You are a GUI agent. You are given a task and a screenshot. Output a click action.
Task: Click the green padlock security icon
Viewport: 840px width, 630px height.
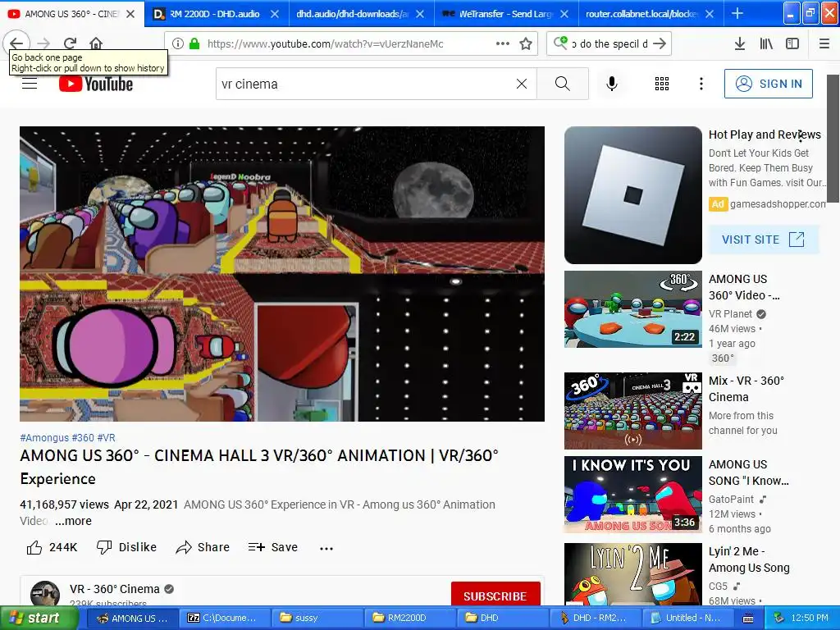195,44
